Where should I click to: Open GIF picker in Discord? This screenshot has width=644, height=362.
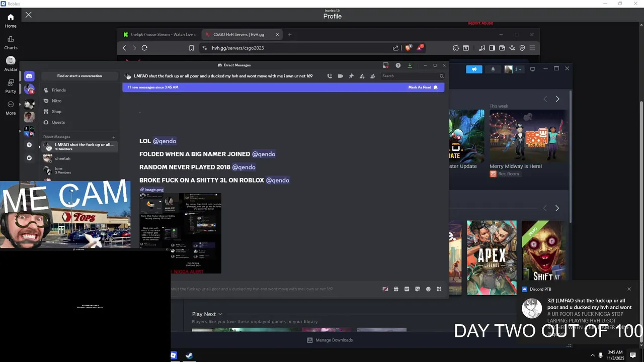pyautogui.click(x=407, y=289)
